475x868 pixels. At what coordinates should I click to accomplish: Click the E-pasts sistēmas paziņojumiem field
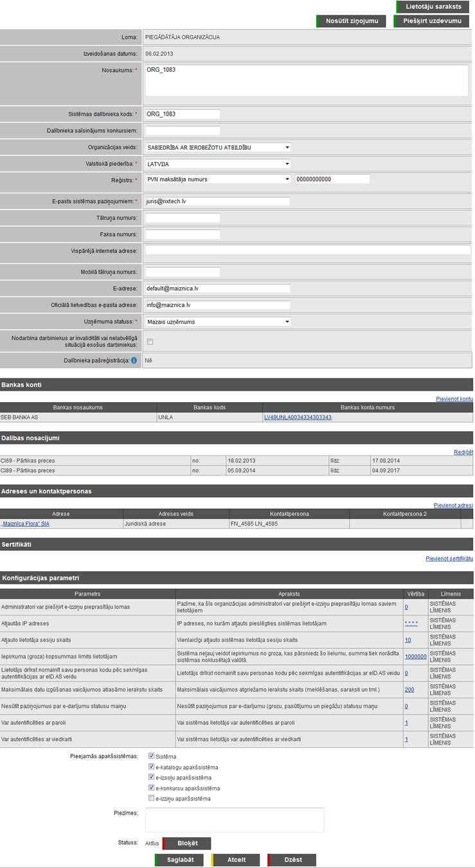pyautogui.click(x=218, y=201)
